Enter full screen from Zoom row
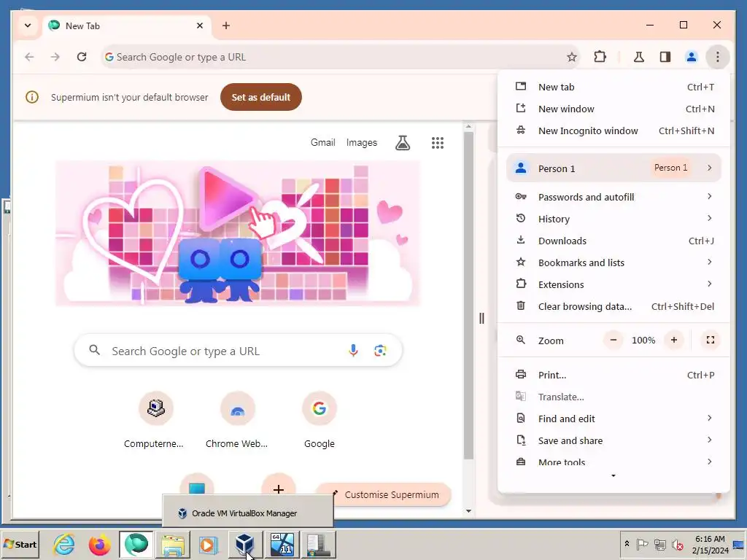 click(711, 340)
